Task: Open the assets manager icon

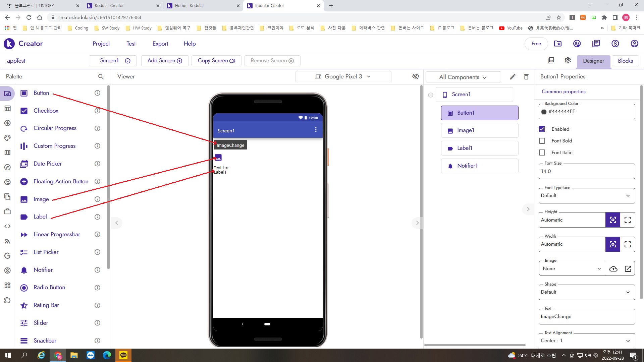Action: pyautogui.click(x=551, y=60)
